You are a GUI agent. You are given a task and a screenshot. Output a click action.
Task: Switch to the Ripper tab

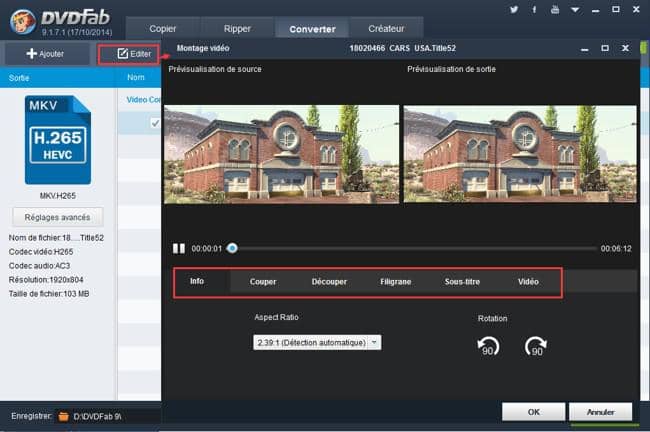(x=237, y=29)
